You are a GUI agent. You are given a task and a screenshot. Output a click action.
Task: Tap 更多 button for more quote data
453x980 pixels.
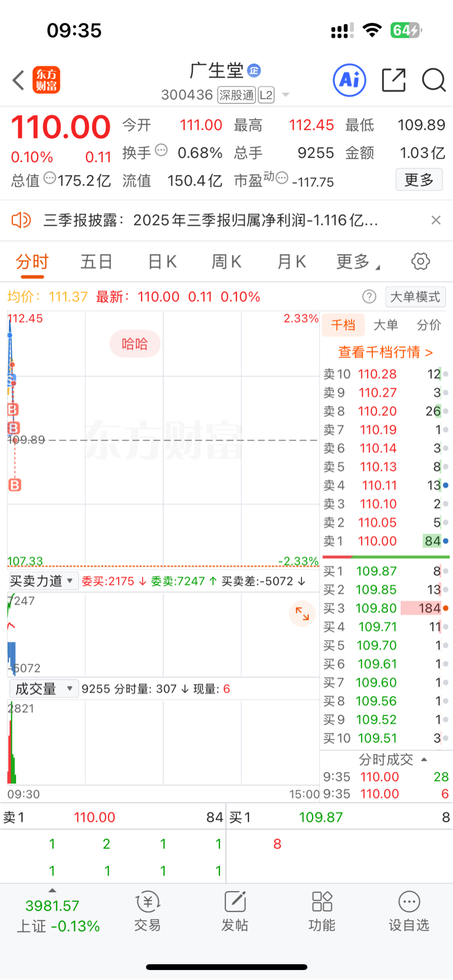419,180
